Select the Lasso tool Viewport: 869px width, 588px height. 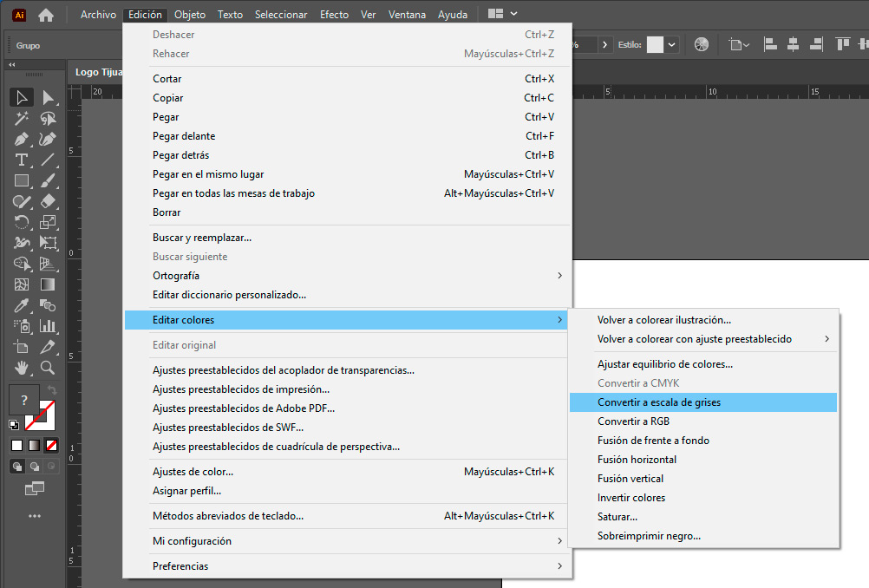(x=48, y=118)
